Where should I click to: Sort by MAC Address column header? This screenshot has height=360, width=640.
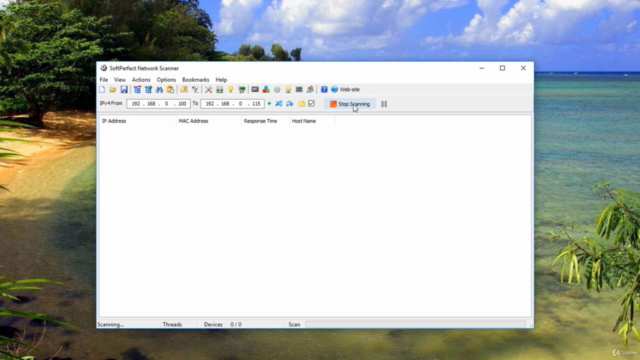(209, 121)
